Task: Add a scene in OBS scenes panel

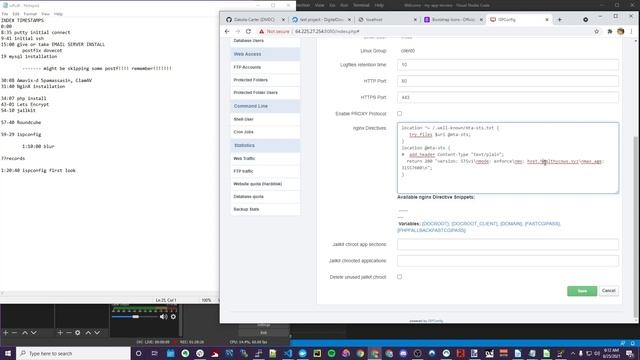Action: point(6,333)
